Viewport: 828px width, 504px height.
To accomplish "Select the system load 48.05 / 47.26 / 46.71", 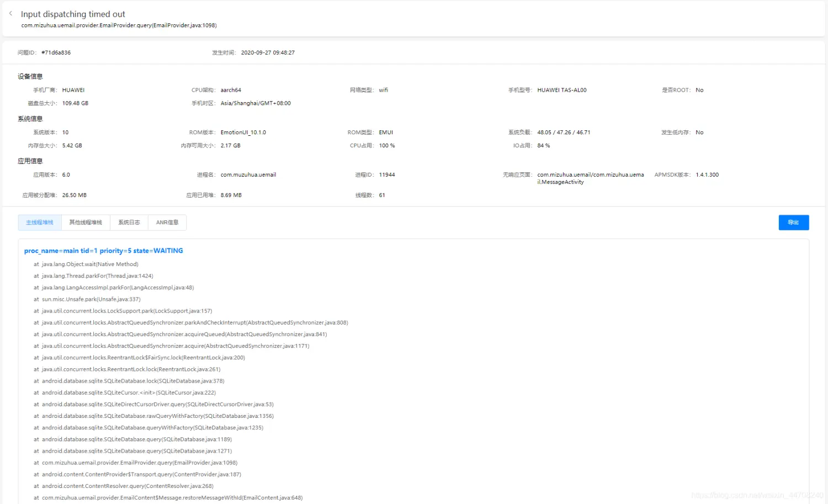I will pos(564,132).
